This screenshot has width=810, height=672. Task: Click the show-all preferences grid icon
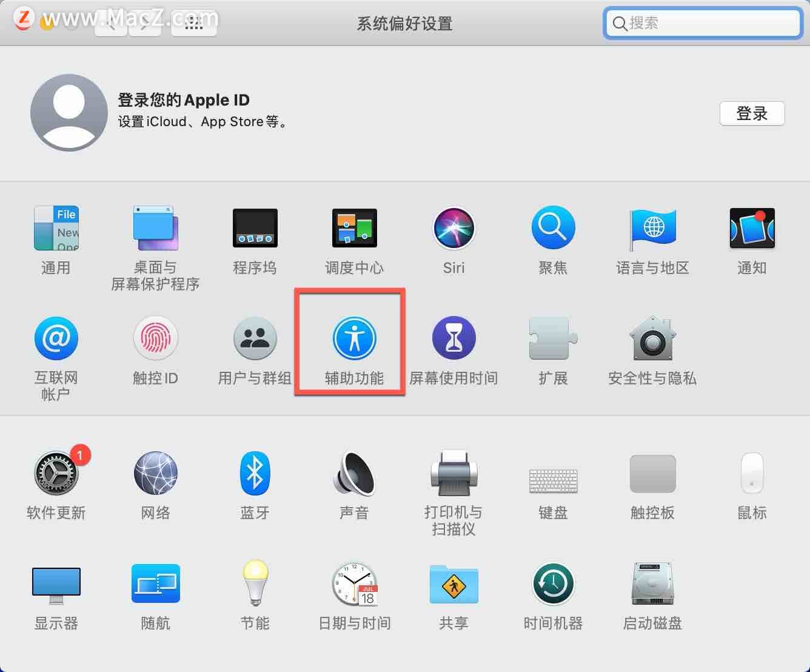pos(193,23)
